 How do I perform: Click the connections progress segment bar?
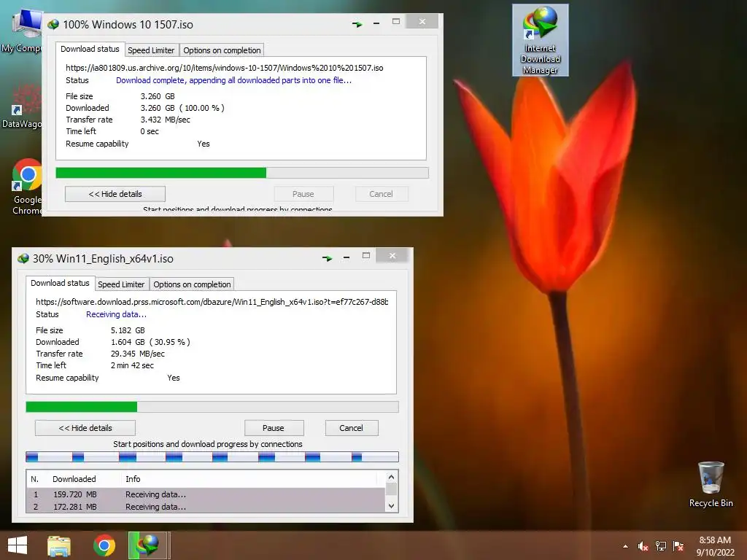212,457
